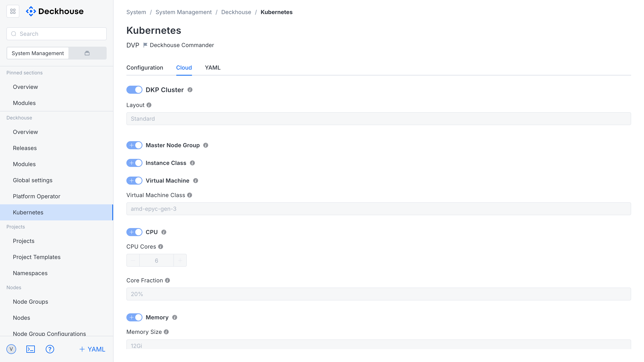Go to System Management breadcrumb link

click(184, 12)
